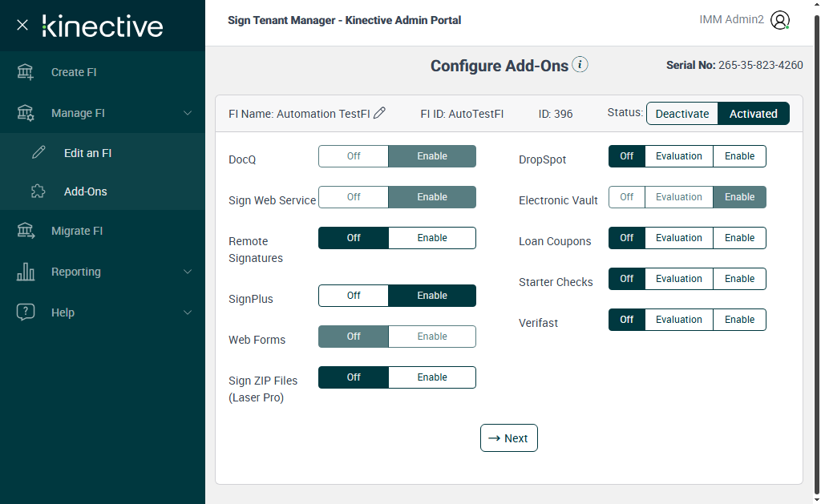This screenshot has height=504, width=821.
Task: Close the sidebar with the X icon
Action: point(22,25)
